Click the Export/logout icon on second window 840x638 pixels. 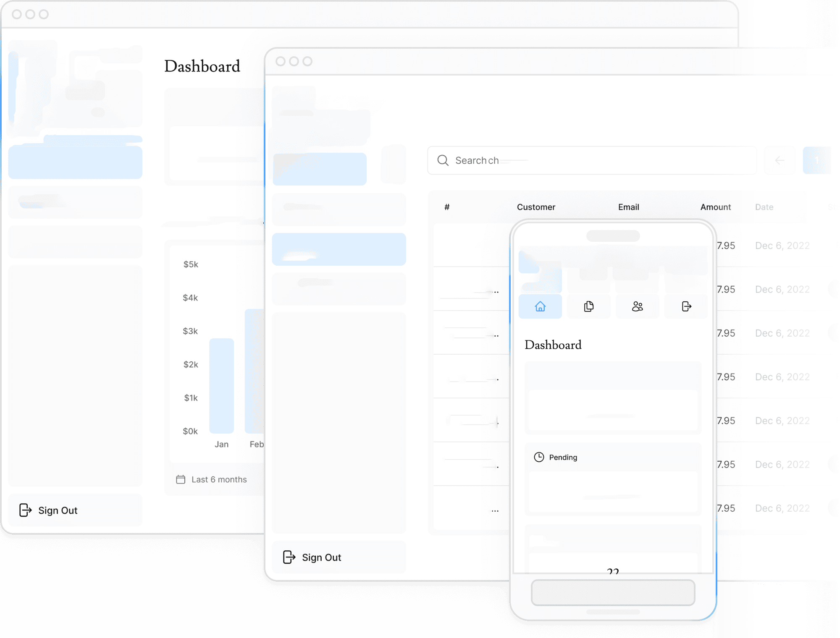(x=287, y=557)
